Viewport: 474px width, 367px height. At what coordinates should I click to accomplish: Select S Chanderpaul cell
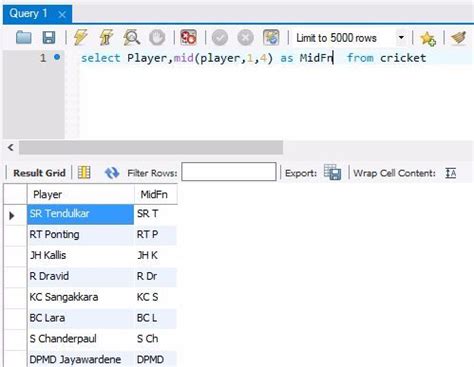coord(80,339)
